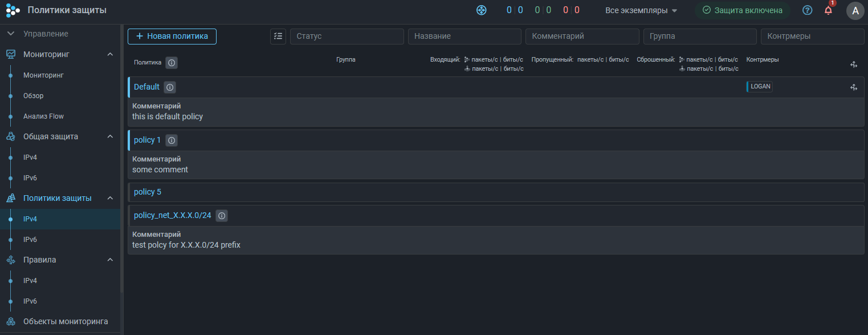
Task: Toggle the Защита включена protection status
Action: pos(742,10)
